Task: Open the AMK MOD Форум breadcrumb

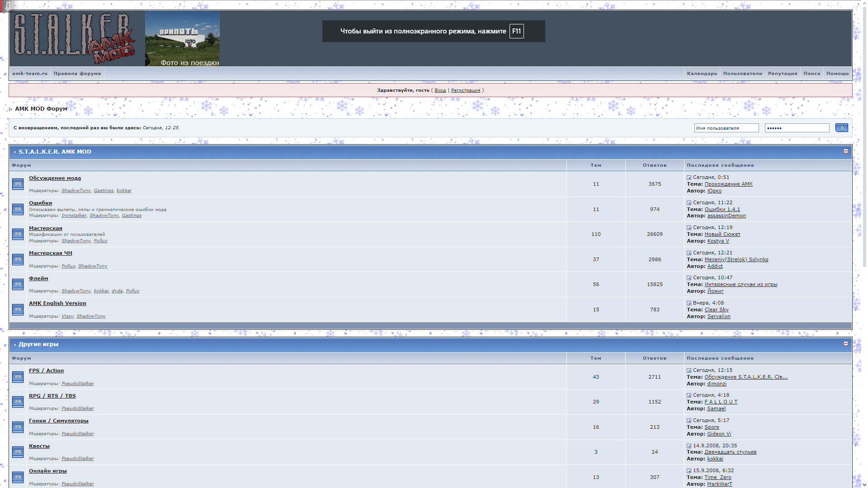Action: point(41,109)
